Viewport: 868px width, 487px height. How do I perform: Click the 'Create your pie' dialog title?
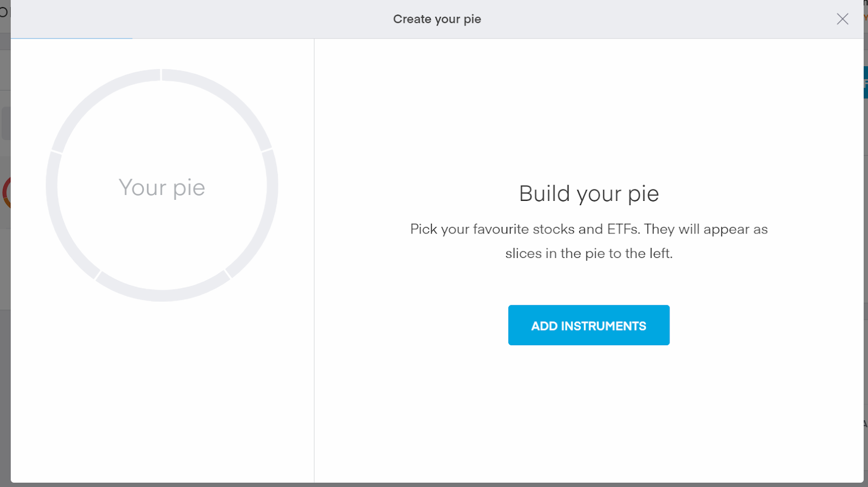coord(437,19)
